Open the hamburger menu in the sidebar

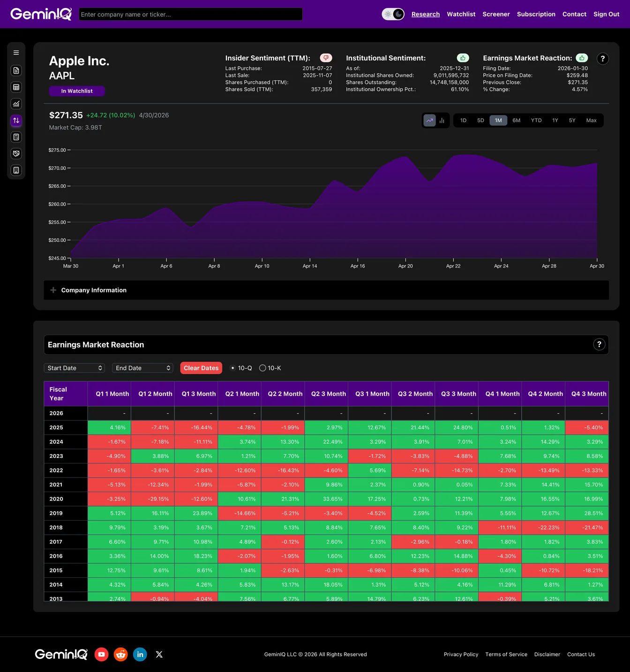click(16, 53)
